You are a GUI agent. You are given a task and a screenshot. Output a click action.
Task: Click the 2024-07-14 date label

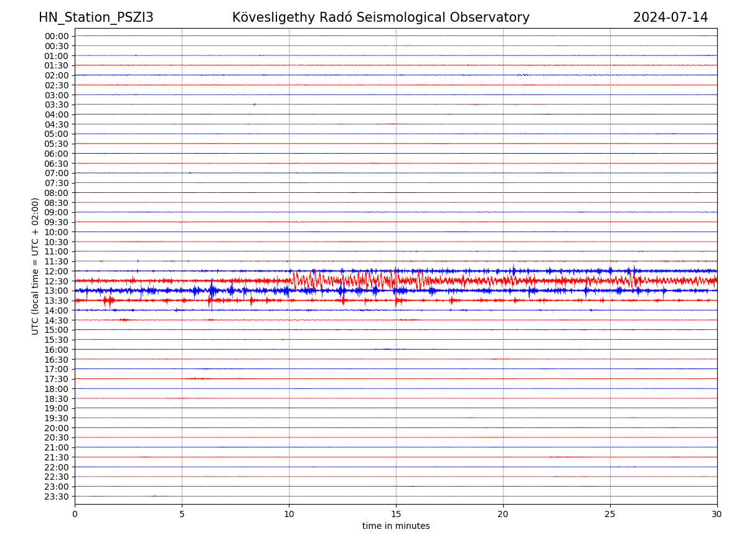pyautogui.click(x=670, y=17)
